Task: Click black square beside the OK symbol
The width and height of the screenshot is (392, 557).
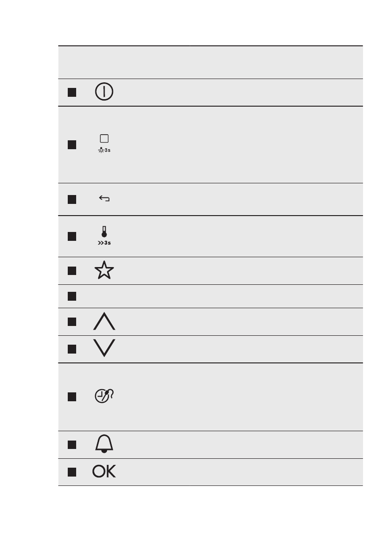Action: tap(71, 472)
